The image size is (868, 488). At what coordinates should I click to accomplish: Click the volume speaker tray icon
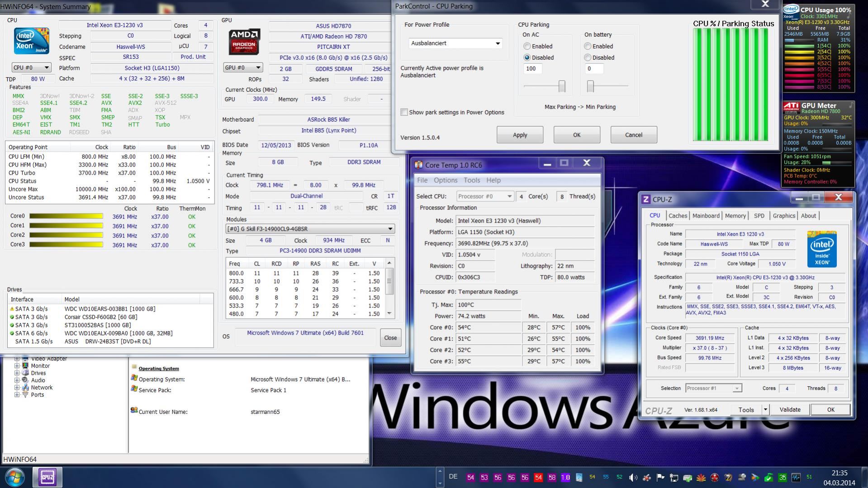coord(633,478)
